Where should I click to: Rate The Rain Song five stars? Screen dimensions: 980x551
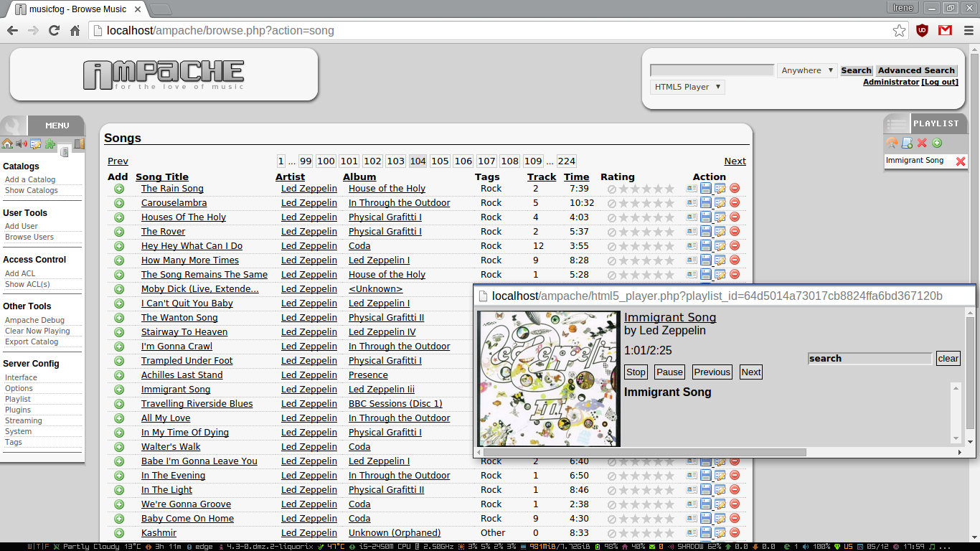click(669, 189)
